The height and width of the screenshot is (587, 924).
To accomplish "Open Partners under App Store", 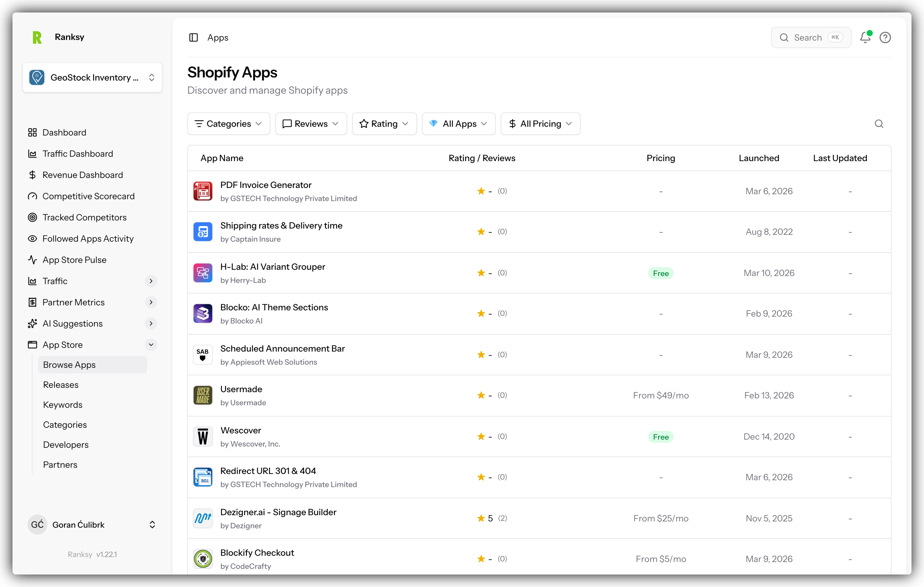I will coord(60,465).
